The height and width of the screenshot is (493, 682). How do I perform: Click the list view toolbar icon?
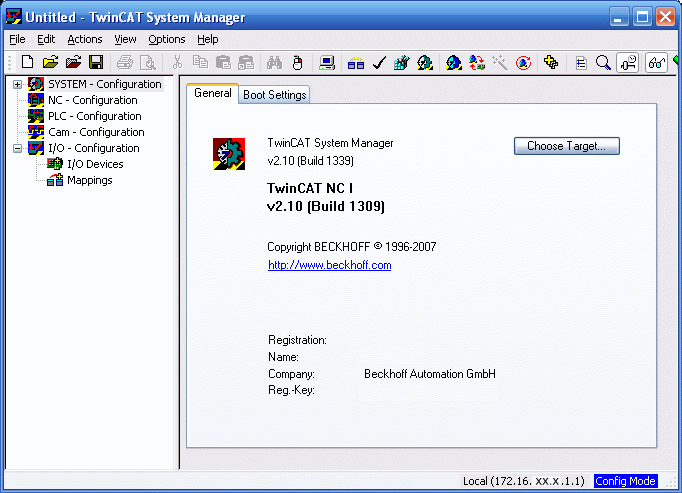[x=581, y=64]
